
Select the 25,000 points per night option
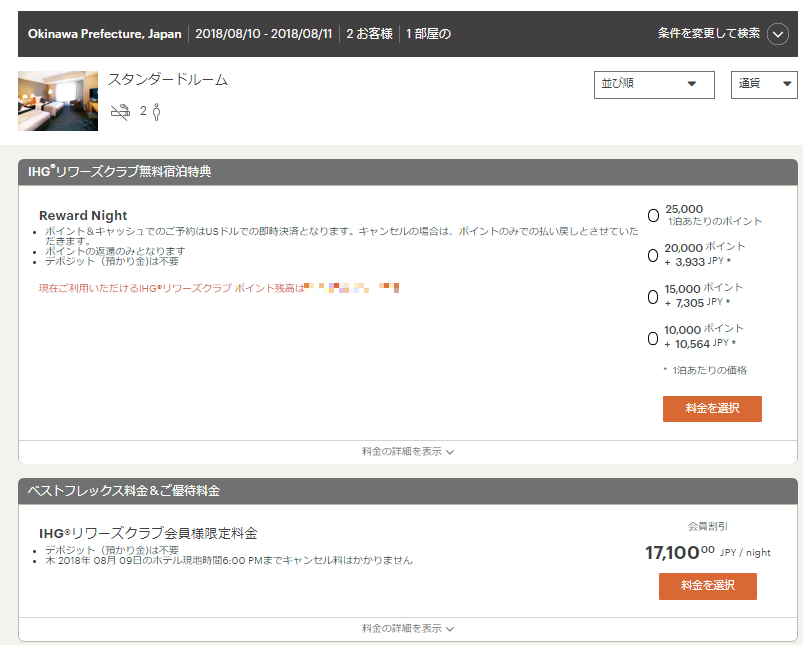coord(653,215)
